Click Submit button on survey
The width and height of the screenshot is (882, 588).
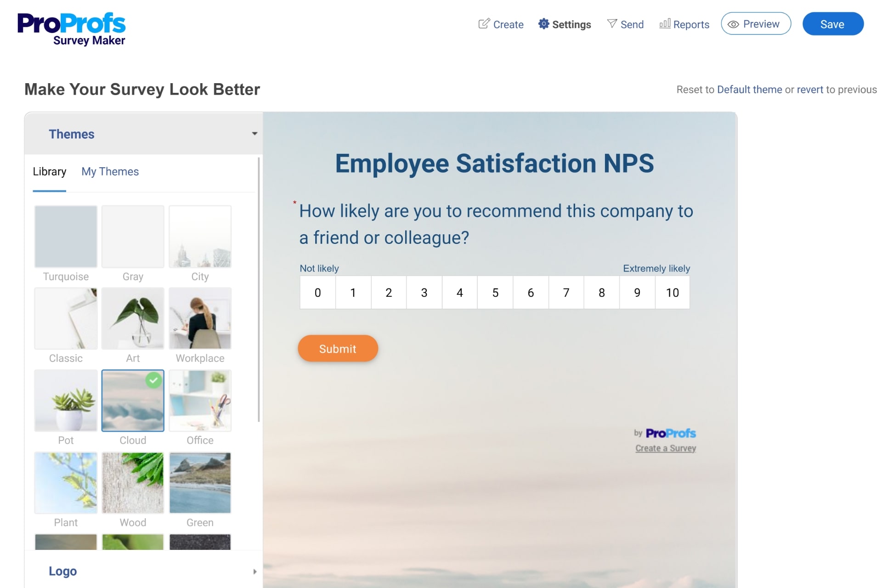pos(337,349)
